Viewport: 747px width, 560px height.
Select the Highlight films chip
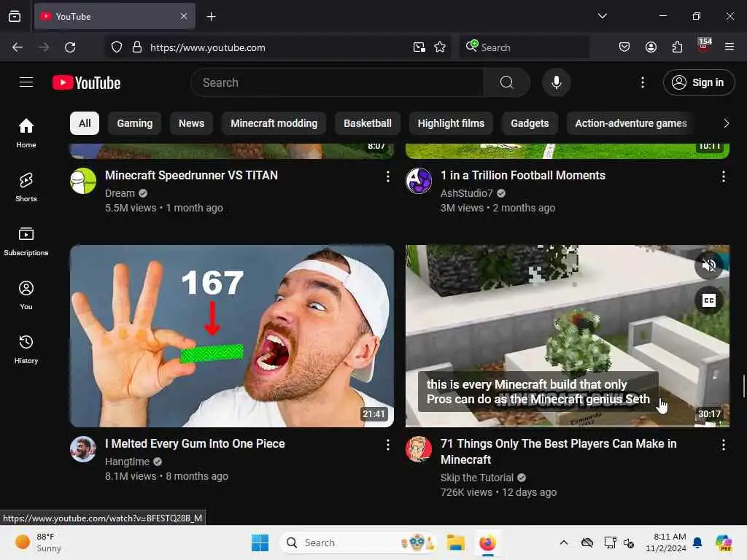pyautogui.click(x=451, y=123)
